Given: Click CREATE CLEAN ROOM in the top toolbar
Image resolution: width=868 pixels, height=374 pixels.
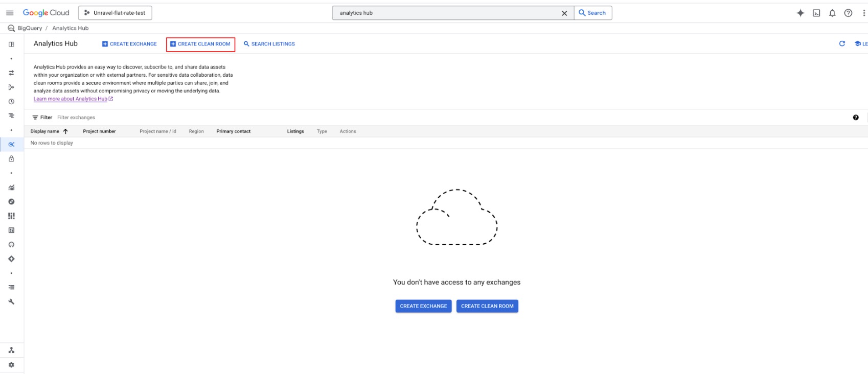Looking at the screenshot, I should [200, 44].
